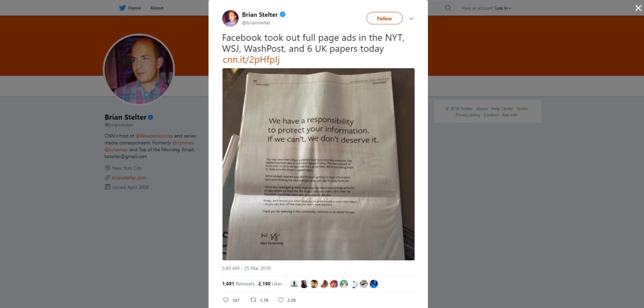Close the tweet overlay with X

pyautogui.click(x=638, y=8)
